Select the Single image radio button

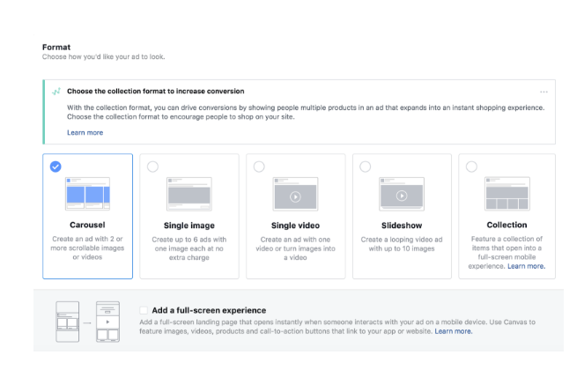(x=152, y=166)
